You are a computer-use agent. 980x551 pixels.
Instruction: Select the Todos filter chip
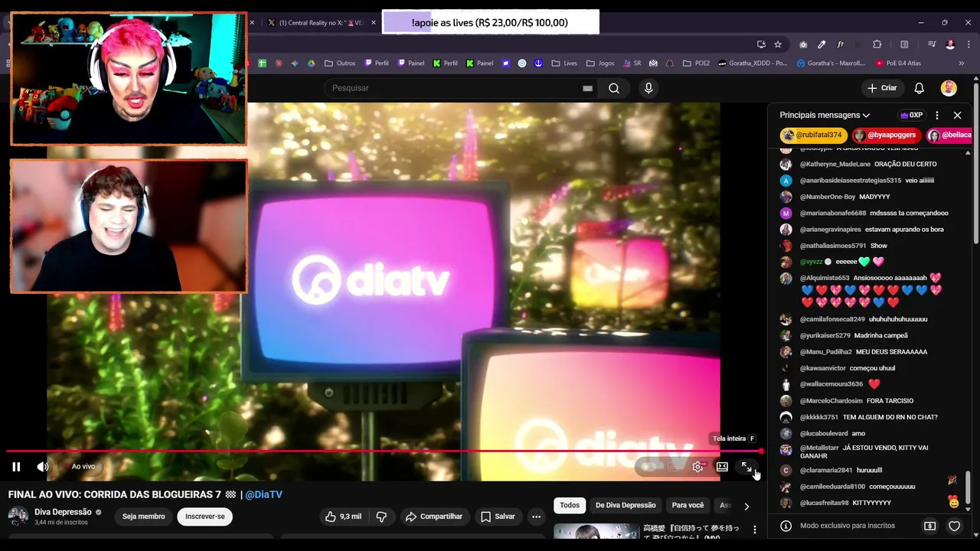[x=570, y=505]
